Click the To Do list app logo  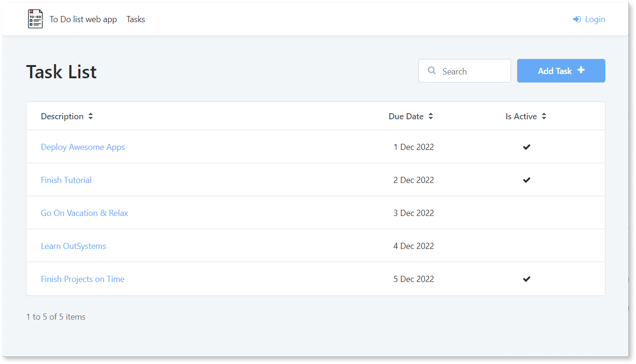[35, 19]
